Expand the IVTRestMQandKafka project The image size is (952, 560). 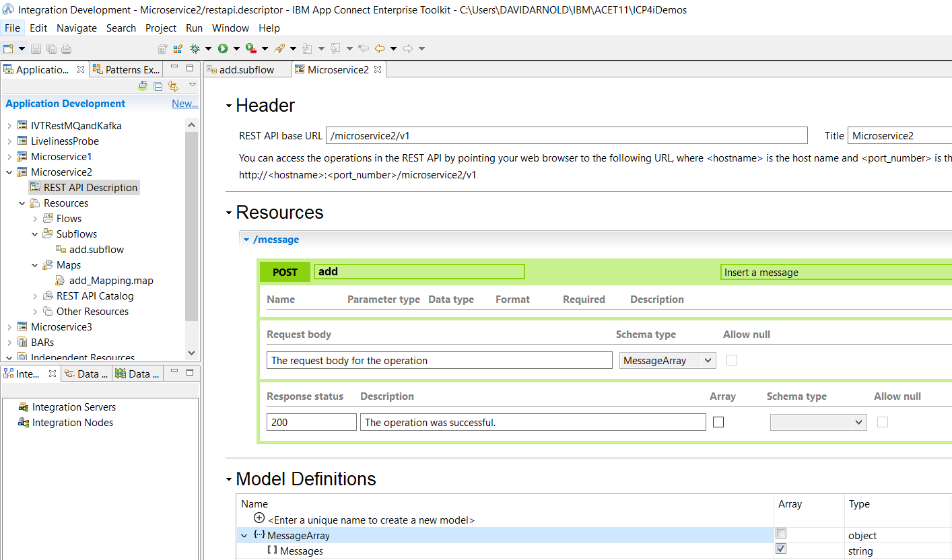pos(9,126)
